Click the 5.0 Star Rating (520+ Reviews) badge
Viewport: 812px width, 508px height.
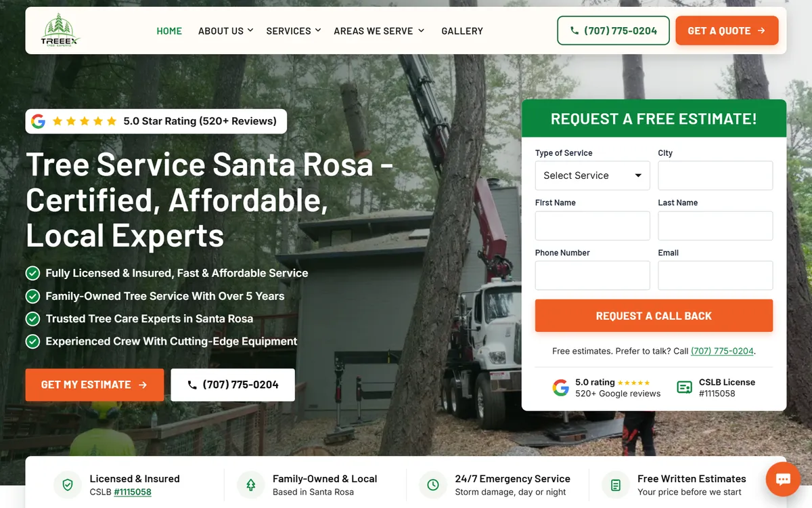pyautogui.click(x=156, y=121)
